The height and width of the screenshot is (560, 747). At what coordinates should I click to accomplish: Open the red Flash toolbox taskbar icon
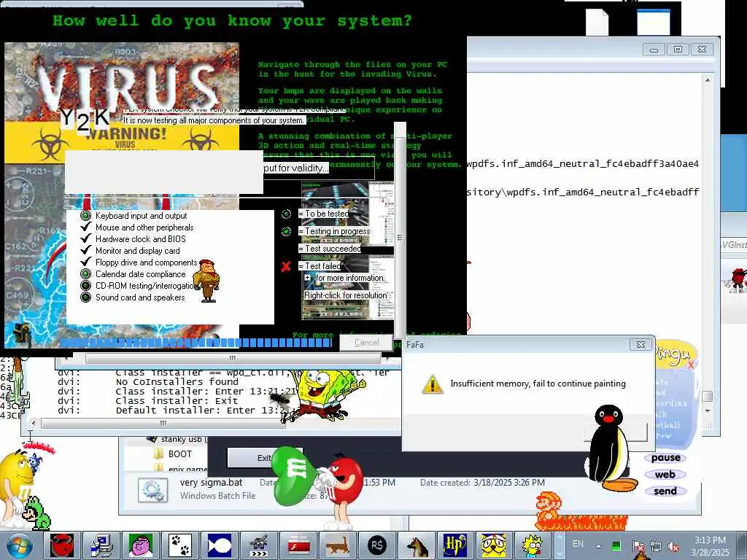click(298, 545)
